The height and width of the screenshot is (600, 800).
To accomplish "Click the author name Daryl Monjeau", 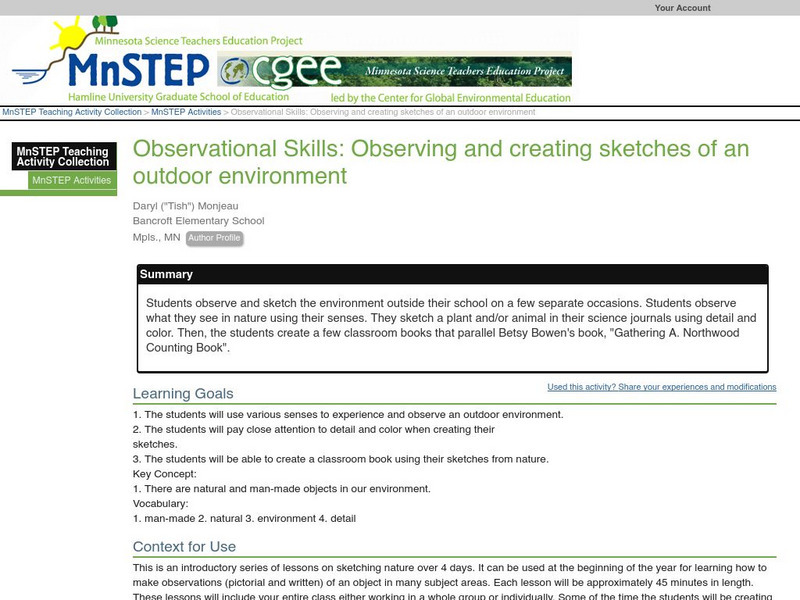I will [x=185, y=206].
